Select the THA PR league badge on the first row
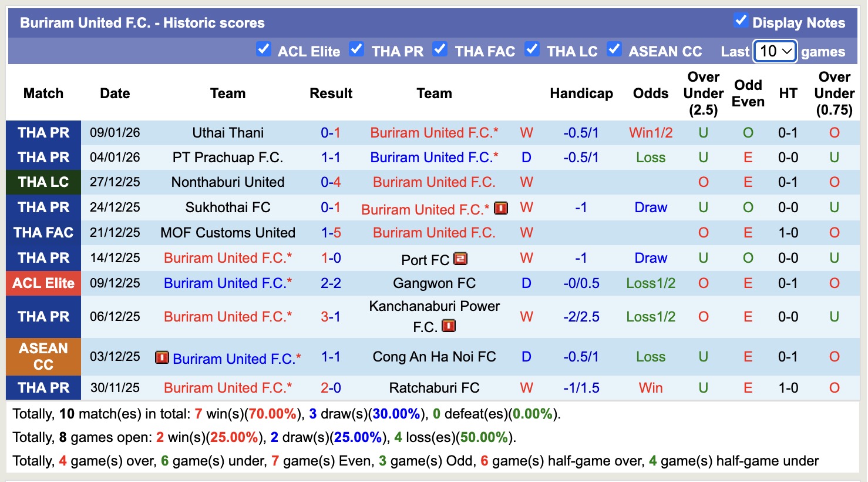 (x=43, y=132)
